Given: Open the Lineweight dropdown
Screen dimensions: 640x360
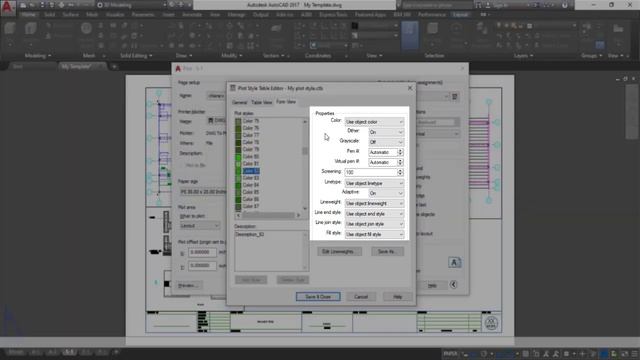Looking at the screenshot, I should [374, 203].
